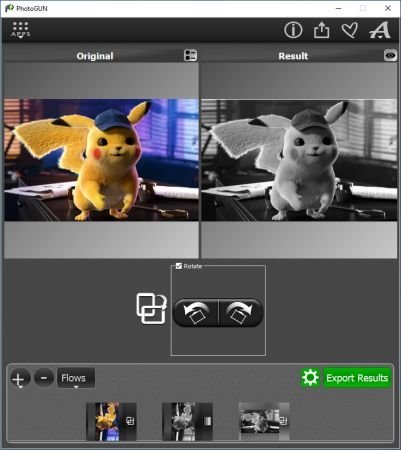
Task: Open the info circle icon
Action: (293, 30)
